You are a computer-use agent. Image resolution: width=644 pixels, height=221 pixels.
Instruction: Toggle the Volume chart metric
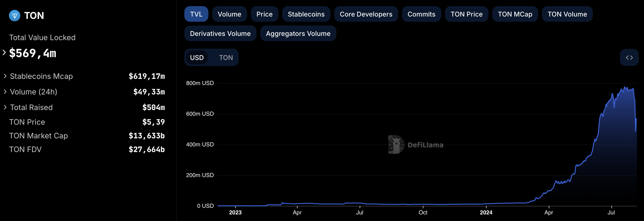click(229, 14)
